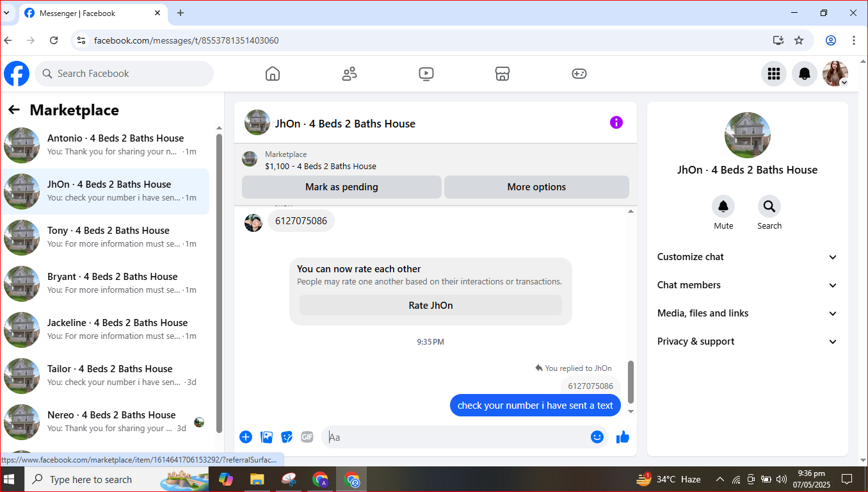
Task: Mute the JhOn conversation
Action: [723, 206]
